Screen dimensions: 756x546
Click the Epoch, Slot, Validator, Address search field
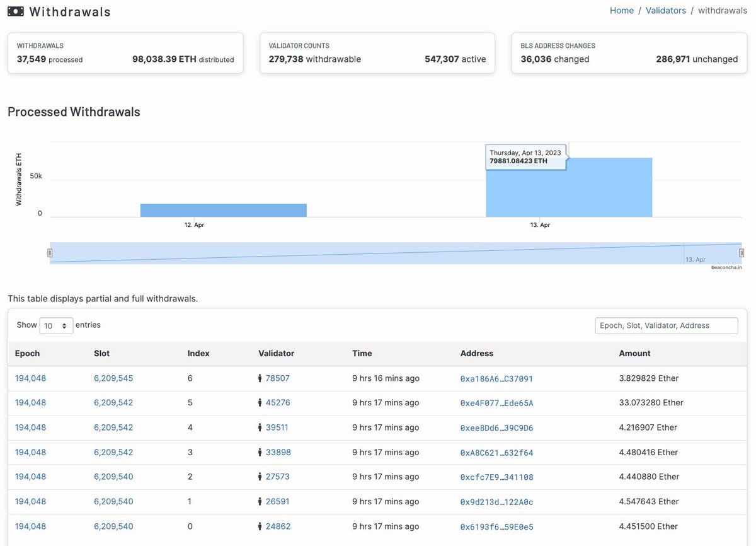667,325
